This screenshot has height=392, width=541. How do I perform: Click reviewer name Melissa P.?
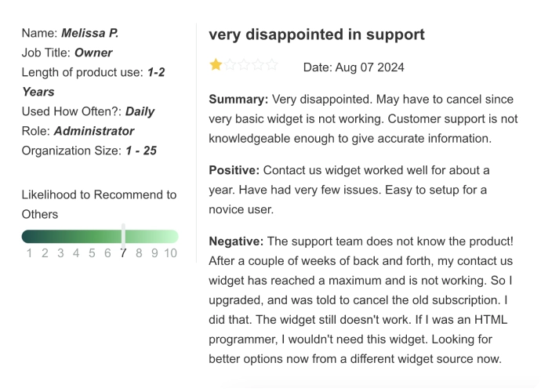tap(90, 33)
